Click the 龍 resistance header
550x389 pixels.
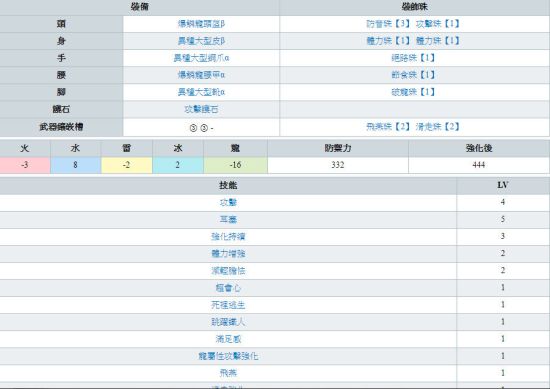235,148
